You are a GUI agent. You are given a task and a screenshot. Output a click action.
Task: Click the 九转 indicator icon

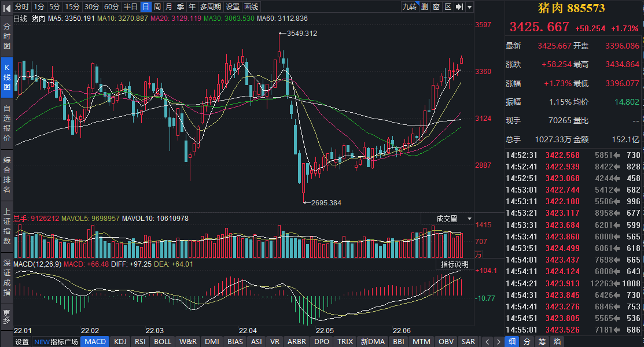pos(410,7)
